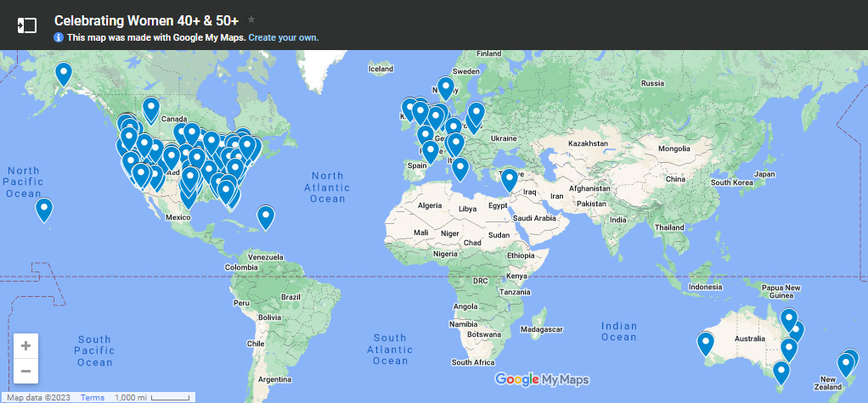Click the 'Papua New Guinea' label
This screenshot has width=868, height=403.
(781, 292)
